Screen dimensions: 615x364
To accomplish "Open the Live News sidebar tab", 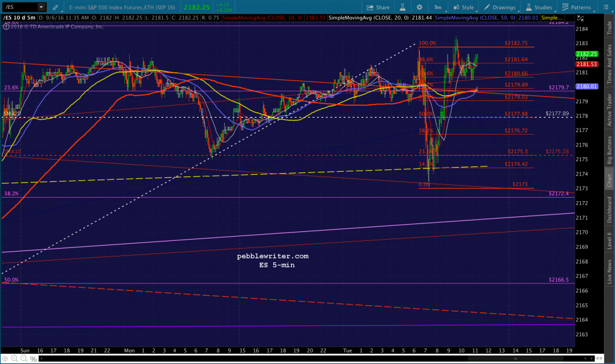I will (x=609, y=272).
